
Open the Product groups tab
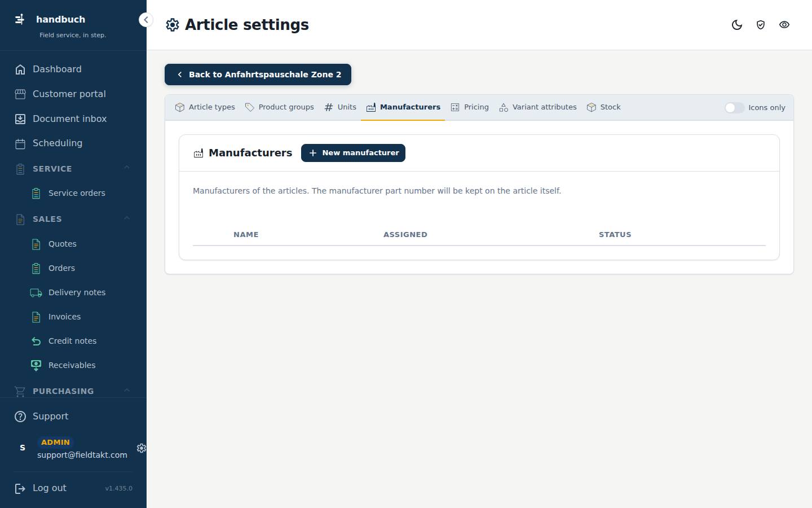point(280,107)
